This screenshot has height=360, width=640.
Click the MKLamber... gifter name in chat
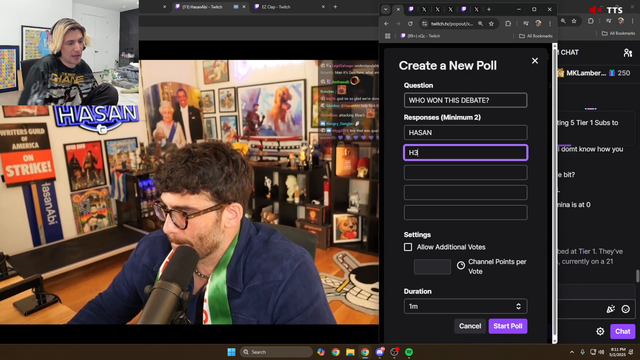click(x=586, y=73)
